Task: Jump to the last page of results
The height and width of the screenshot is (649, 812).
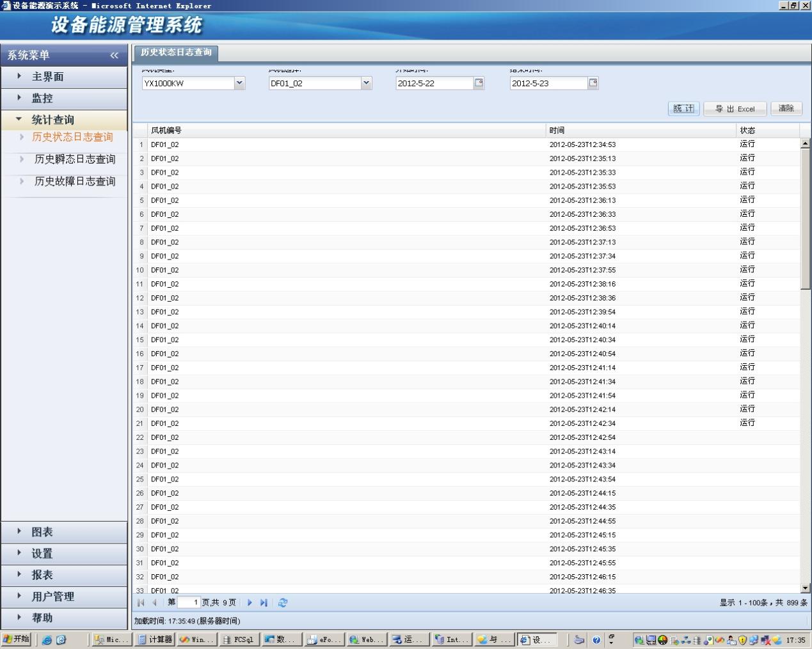Action: pos(264,602)
